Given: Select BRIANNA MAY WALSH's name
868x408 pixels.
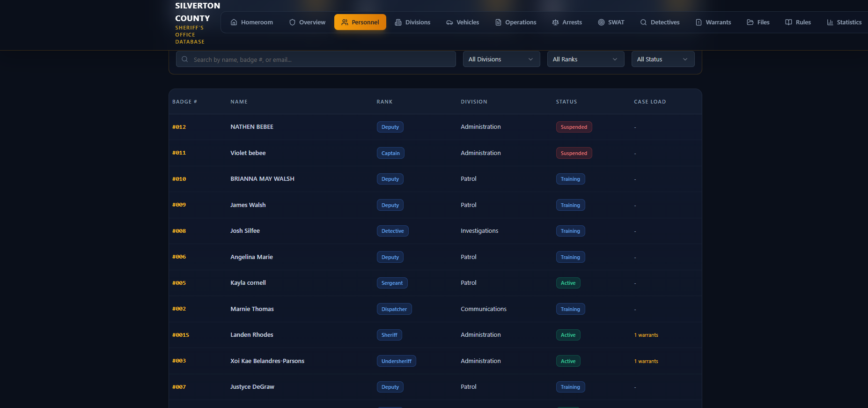Looking at the screenshot, I should pyautogui.click(x=262, y=179).
